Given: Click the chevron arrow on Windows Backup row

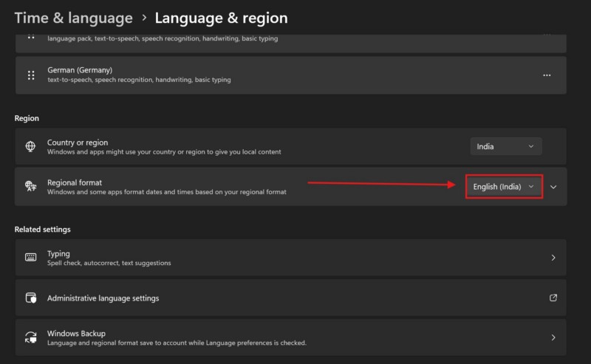Looking at the screenshot, I should [x=553, y=337].
